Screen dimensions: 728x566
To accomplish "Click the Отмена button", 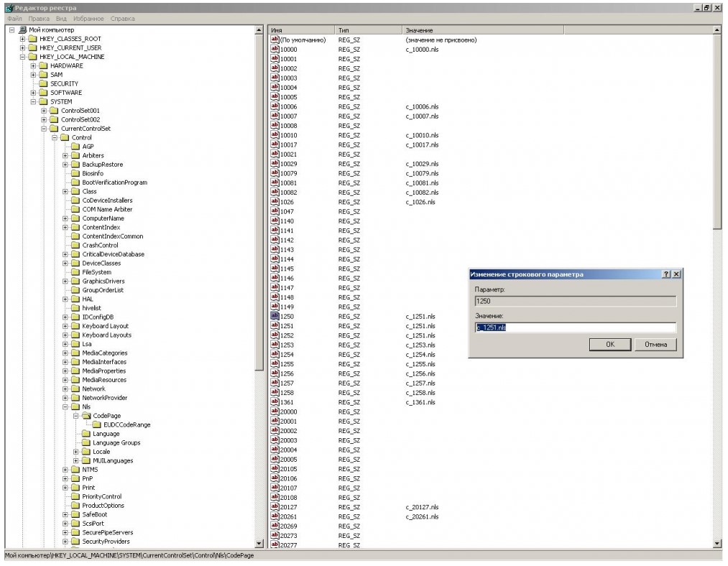I will (655, 345).
